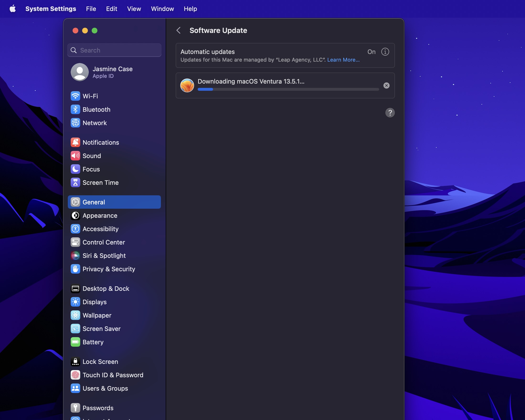Click the Automatic updates On status
The image size is (525, 420).
(371, 52)
